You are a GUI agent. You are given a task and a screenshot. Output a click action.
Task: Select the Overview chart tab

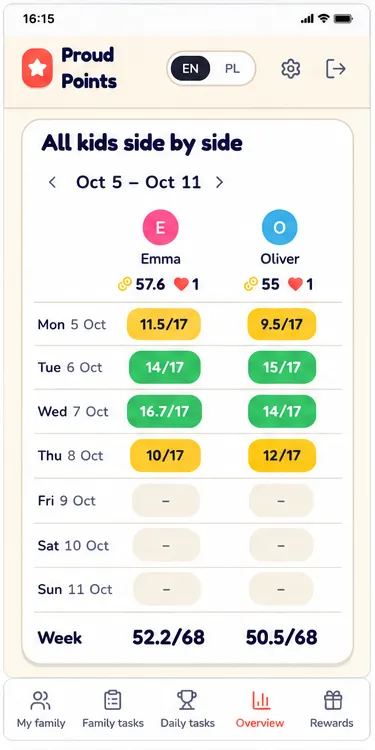coord(260,709)
